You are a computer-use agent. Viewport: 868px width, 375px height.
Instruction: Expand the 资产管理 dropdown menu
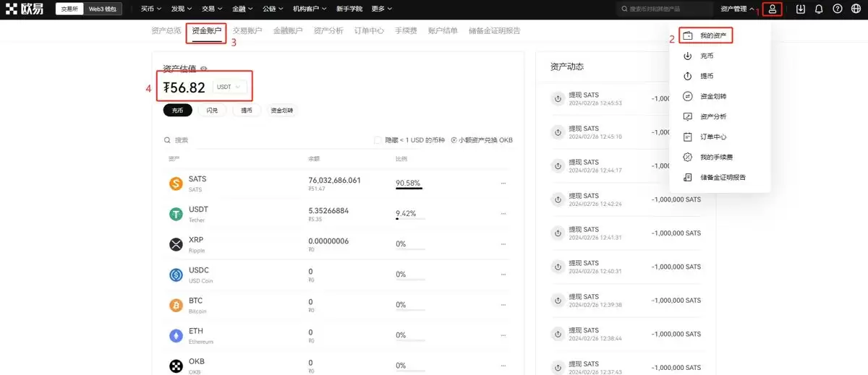coord(737,9)
